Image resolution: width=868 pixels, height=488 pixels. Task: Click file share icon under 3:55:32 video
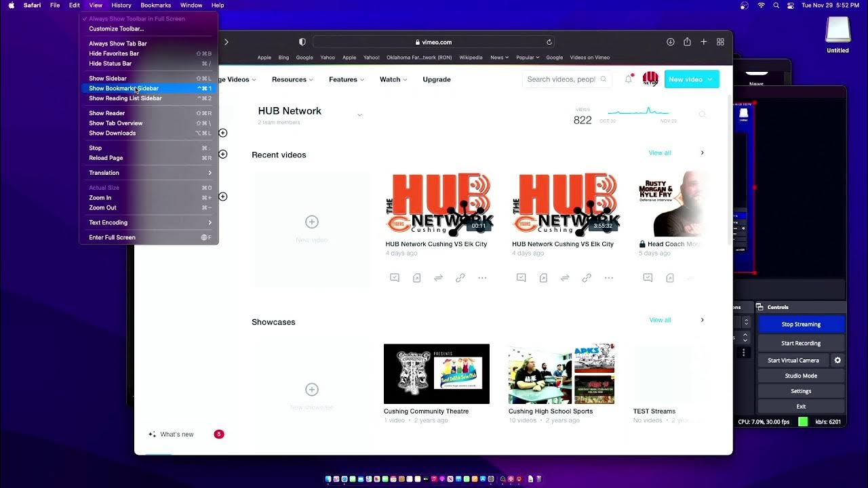(543, 278)
